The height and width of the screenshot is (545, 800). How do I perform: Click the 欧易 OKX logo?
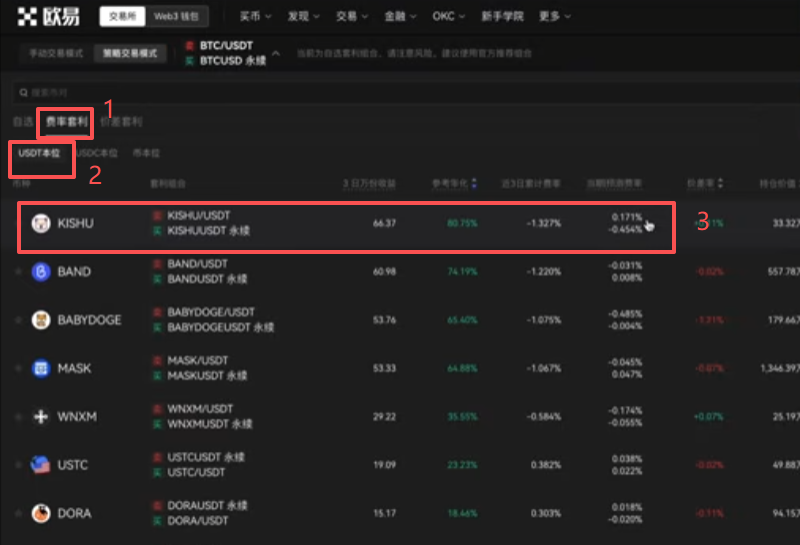coord(48,16)
